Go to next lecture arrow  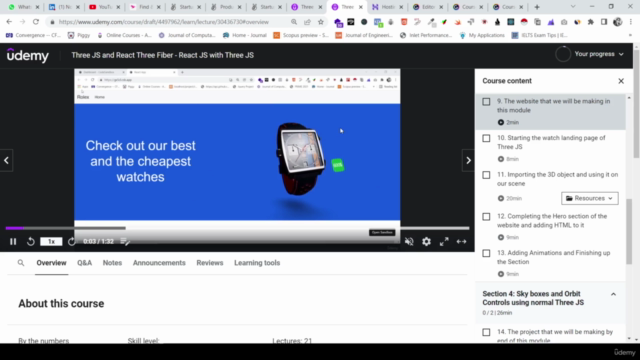(468, 160)
